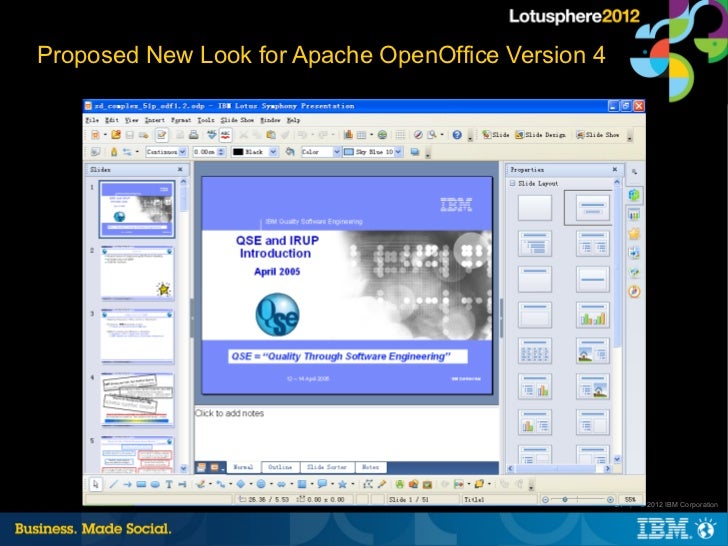The height and width of the screenshot is (546, 728).
Task: Toggle the Display Grid icon
Action: [x=400, y=135]
